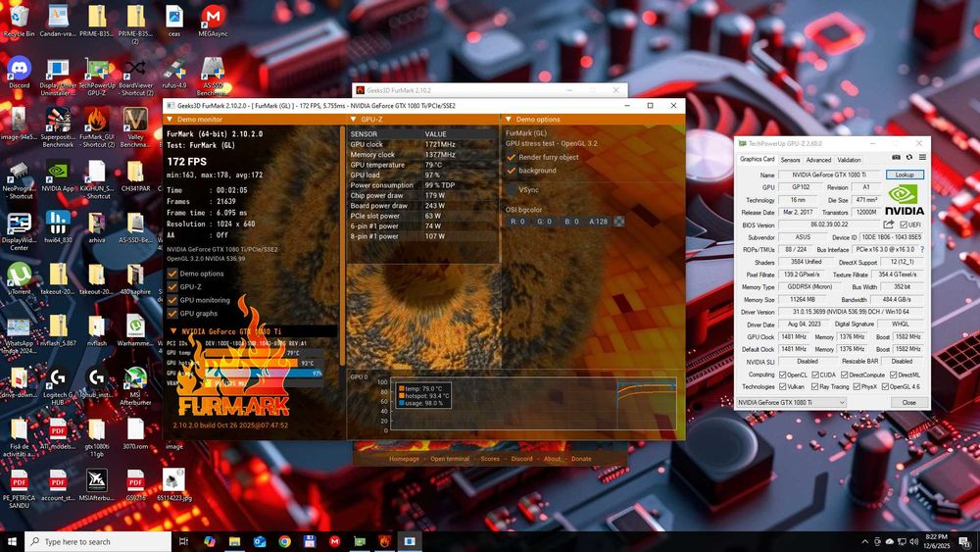Viewport: 980px width, 552px height.
Task: Open the Recycle Bin
Action: point(20,21)
